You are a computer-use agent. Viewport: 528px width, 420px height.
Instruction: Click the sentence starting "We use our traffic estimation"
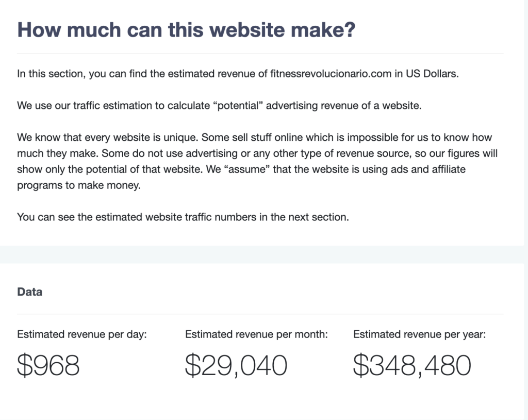click(219, 105)
